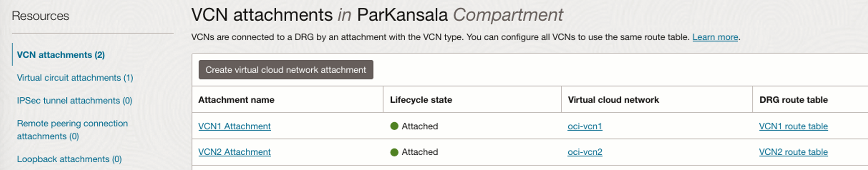Open the VCN2 route table link

[793, 152]
